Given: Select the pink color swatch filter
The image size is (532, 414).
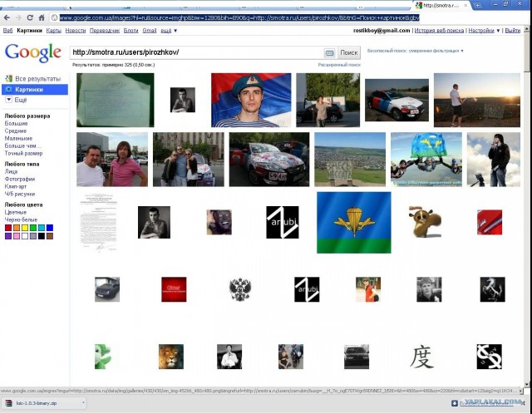Looking at the screenshot, I should (17, 236).
